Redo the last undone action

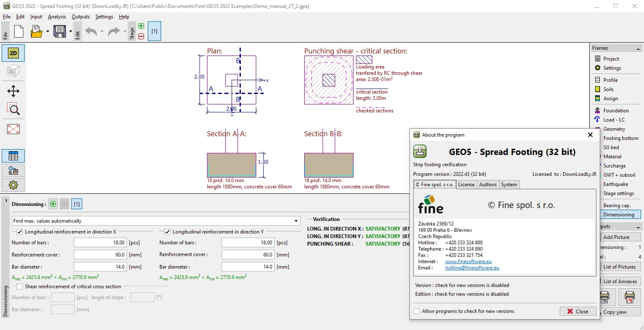coord(114,31)
